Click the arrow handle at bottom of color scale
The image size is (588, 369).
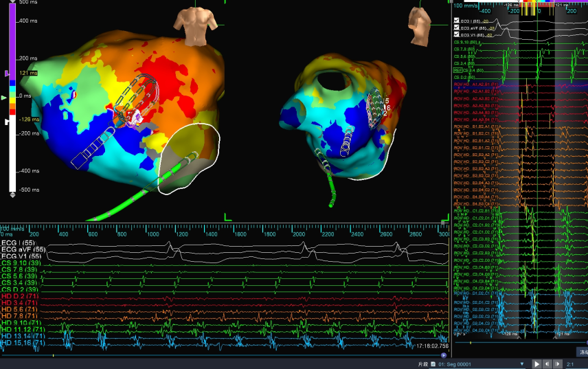pos(12,195)
